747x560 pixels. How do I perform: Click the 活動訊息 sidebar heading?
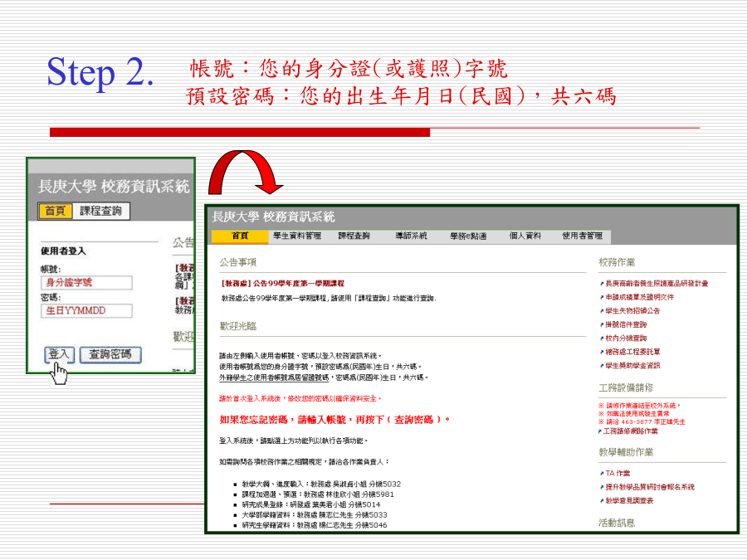[x=617, y=523]
